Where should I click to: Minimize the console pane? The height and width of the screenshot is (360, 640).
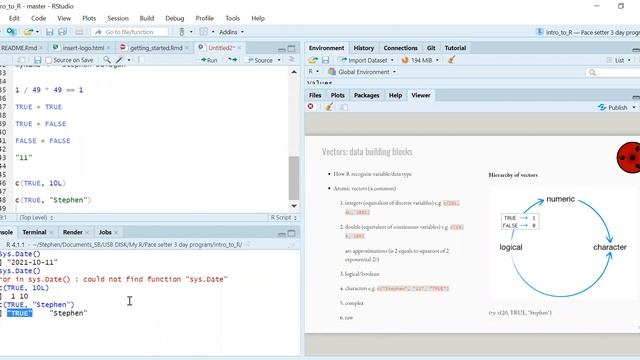tap(281, 233)
